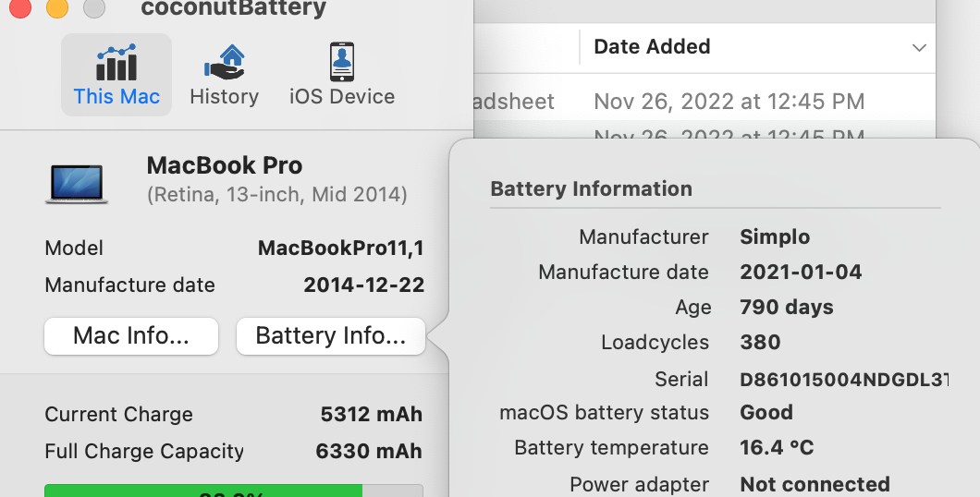The width and height of the screenshot is (980, 497).
Task: Click the Full Charge Capacity label
Action: [144, 452]
